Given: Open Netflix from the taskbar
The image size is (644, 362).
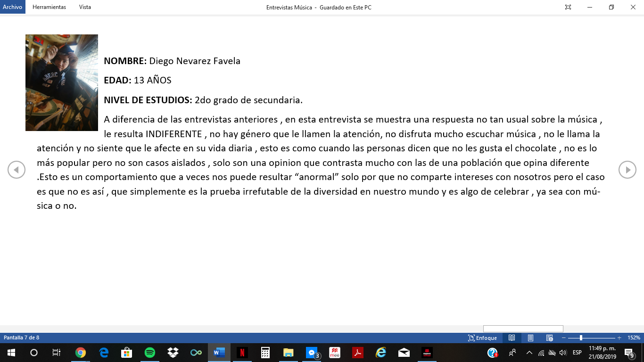Looking at the screenshot, I should click(x=242, y=353).
